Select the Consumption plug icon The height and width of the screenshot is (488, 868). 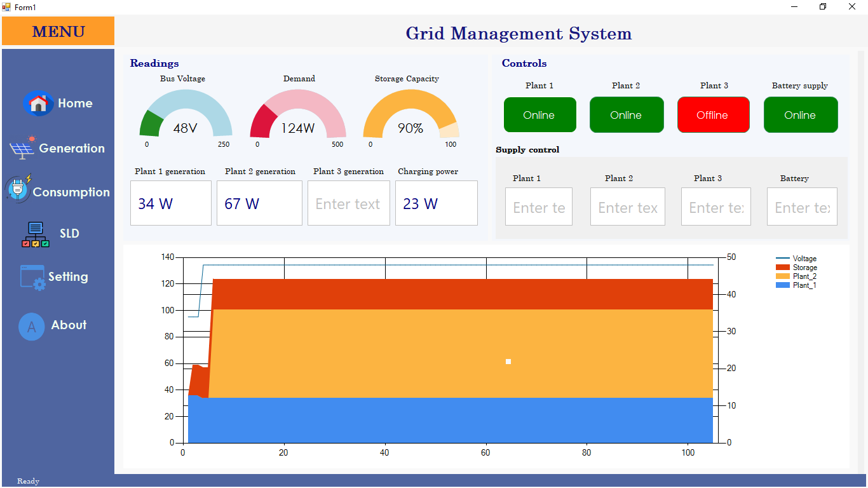click(x=18, y=189)
